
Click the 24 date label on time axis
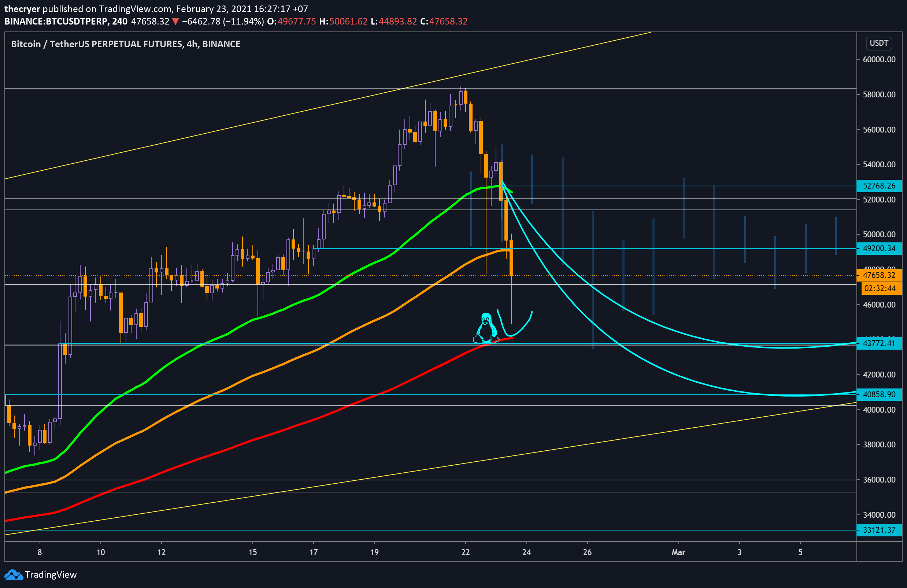point(526,552)
